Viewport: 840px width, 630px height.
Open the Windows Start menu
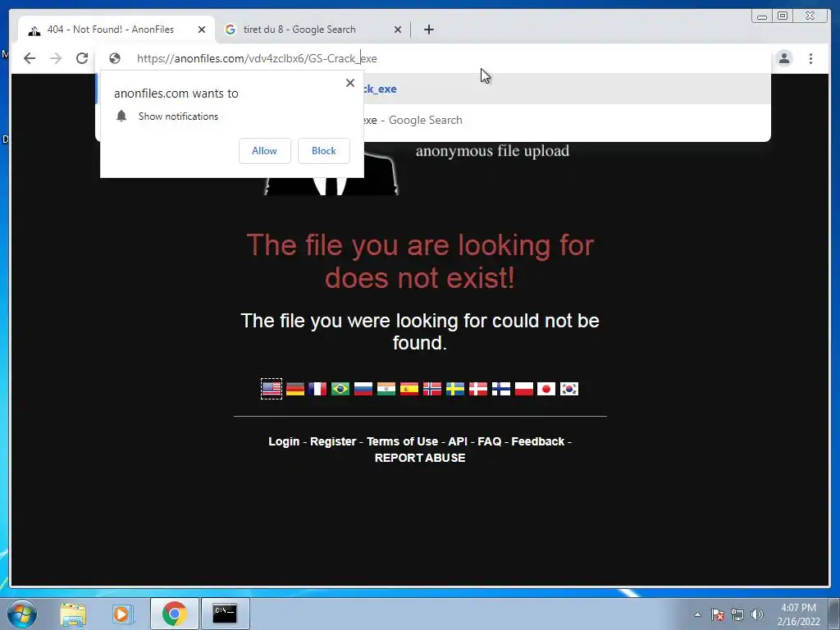[21, 614]
